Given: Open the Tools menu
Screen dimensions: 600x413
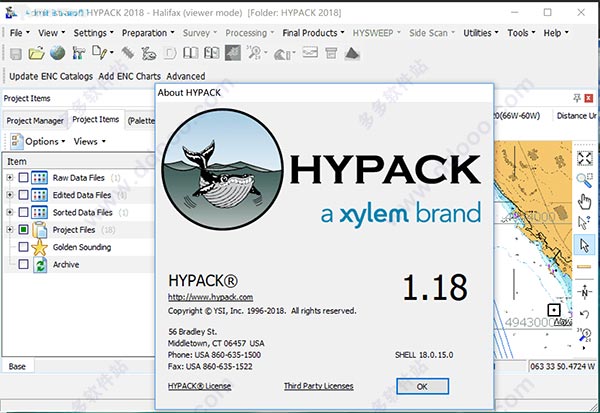Looking at the screenshot, I should tap(521, 33).
